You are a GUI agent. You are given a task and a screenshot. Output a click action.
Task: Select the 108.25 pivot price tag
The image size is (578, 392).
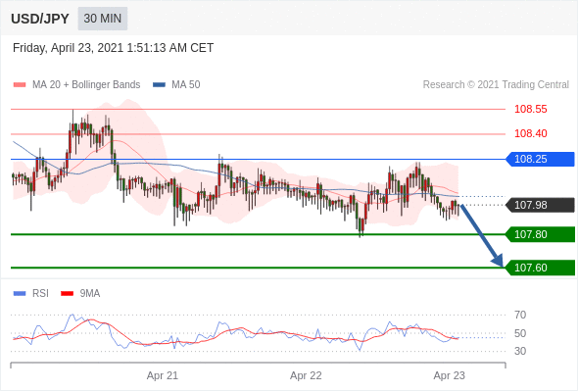[x=541, y=160]
